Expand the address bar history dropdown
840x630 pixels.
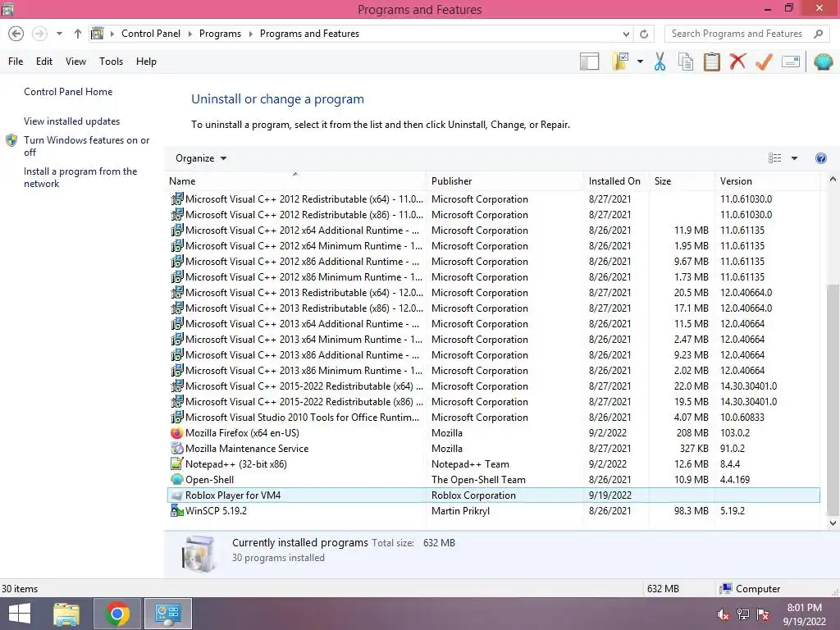point(626,34)
